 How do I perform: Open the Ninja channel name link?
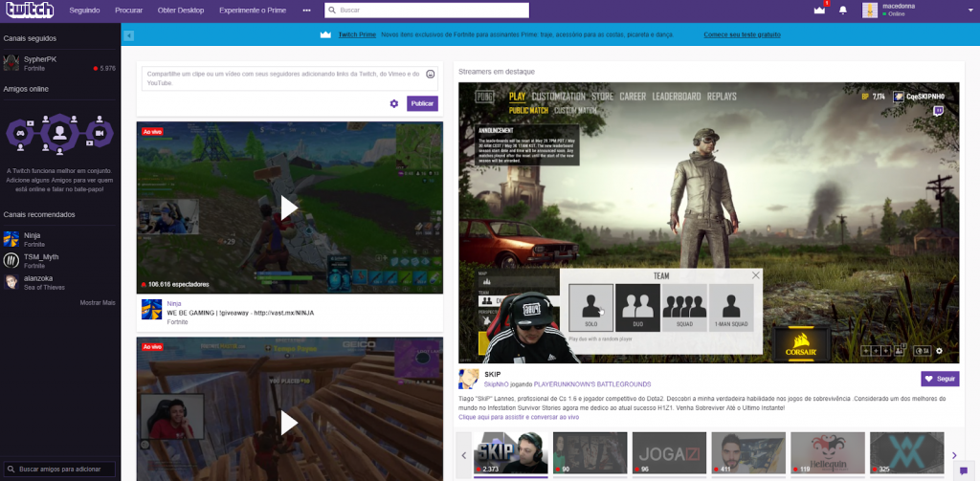click(x=173, y=303)
